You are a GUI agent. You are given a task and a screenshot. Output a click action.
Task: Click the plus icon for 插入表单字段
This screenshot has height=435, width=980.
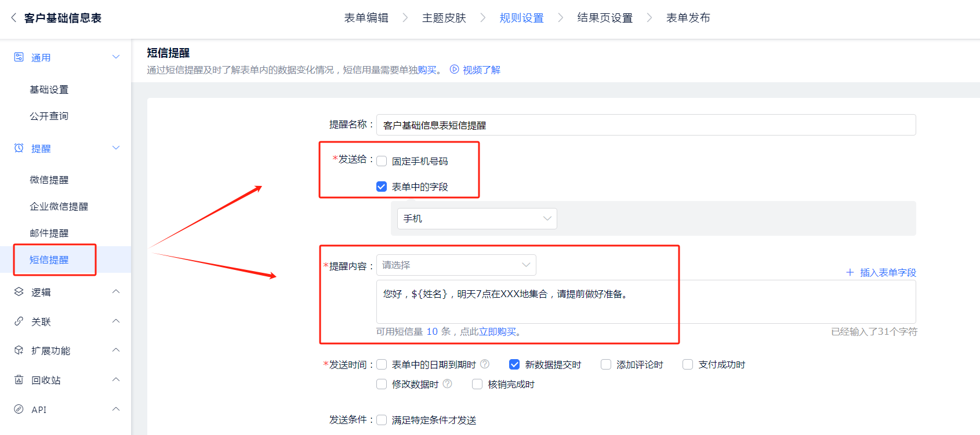pyautogui.click(x=850, y=272)
